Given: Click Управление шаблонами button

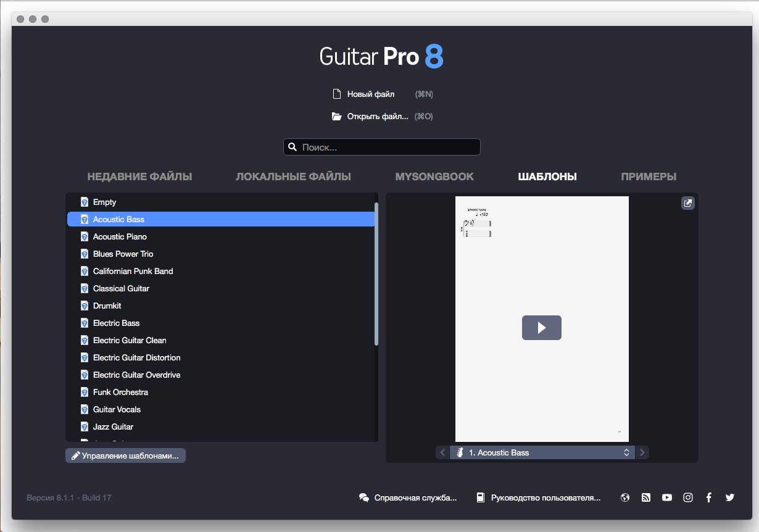Looking at the screenshot, I should point(125,455).
